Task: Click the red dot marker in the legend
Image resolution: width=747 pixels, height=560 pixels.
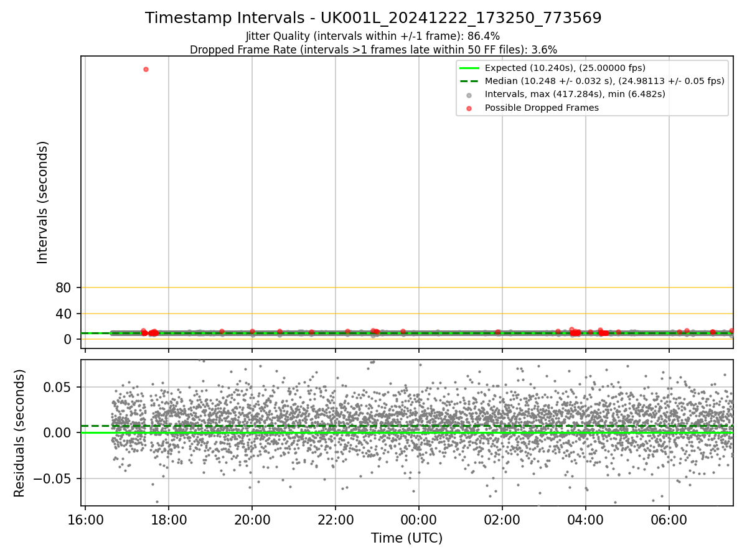Action: 469,108
